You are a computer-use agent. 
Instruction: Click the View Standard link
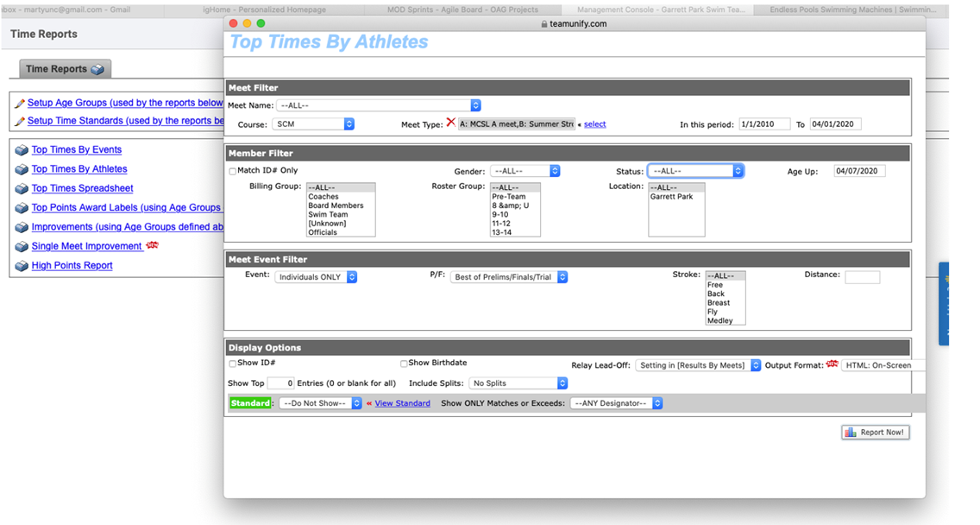(403, 403)
